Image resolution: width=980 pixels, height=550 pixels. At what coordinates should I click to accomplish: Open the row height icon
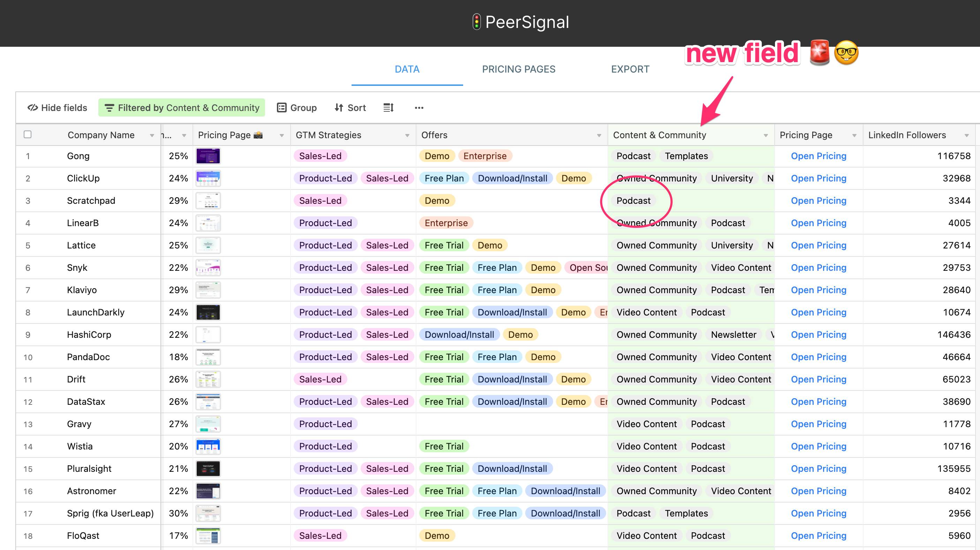(x=388, y=108)
